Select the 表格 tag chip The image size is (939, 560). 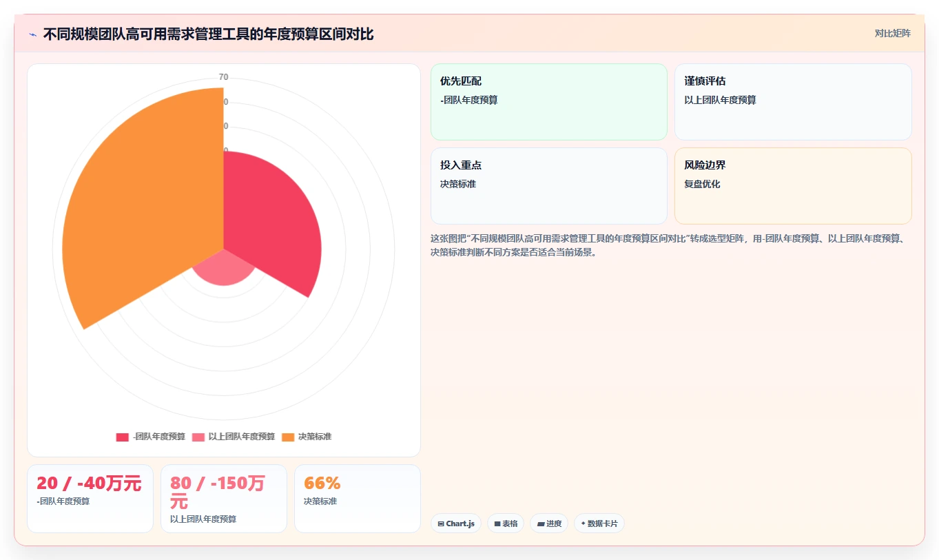pos(506,523)
